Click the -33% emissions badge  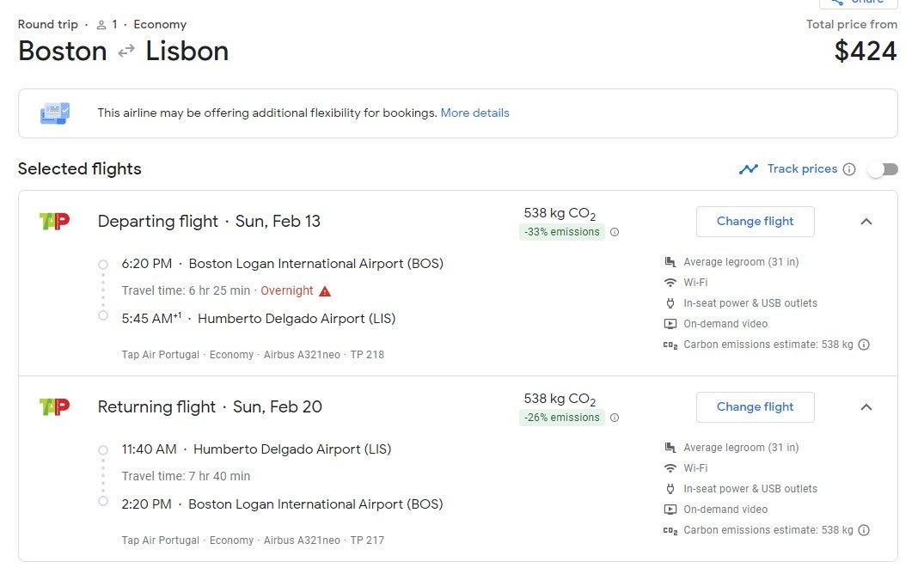click(x=562, y=232)
